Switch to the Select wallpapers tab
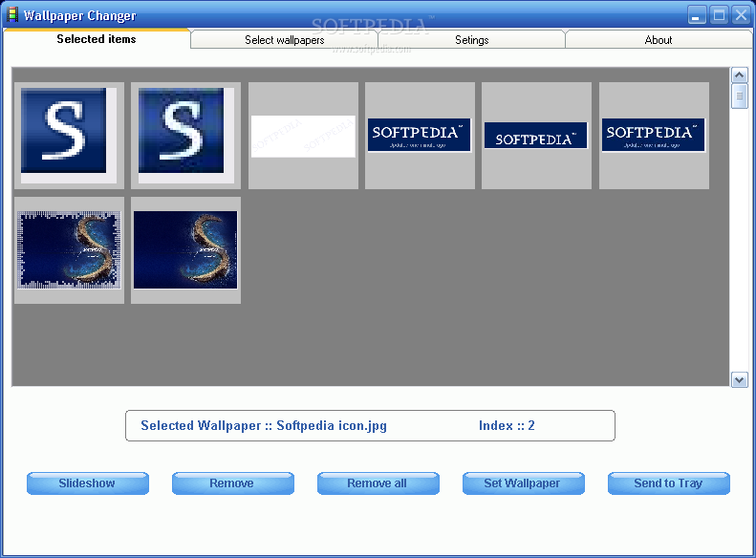 (284, 40)
